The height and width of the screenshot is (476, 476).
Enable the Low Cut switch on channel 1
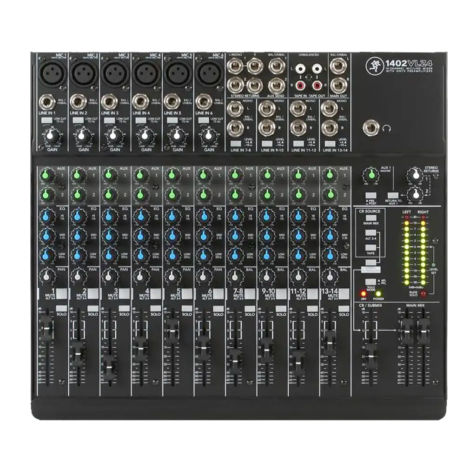(47, 120)
